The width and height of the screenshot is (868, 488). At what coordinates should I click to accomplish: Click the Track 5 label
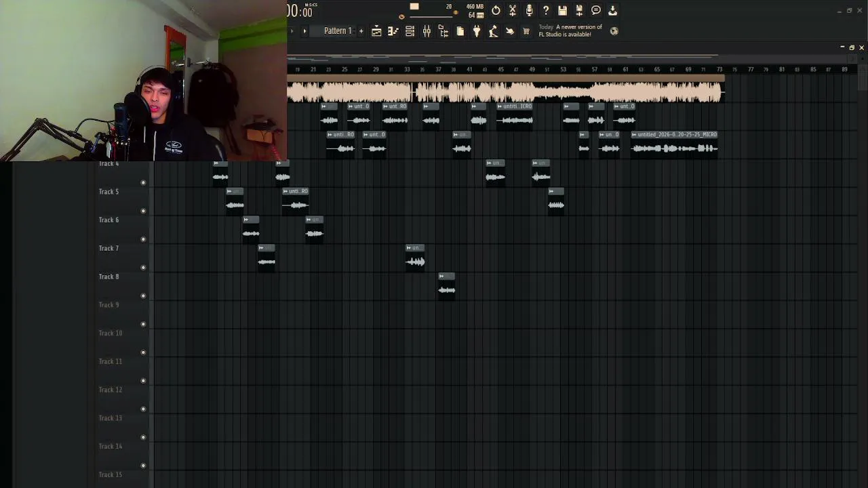108,192
